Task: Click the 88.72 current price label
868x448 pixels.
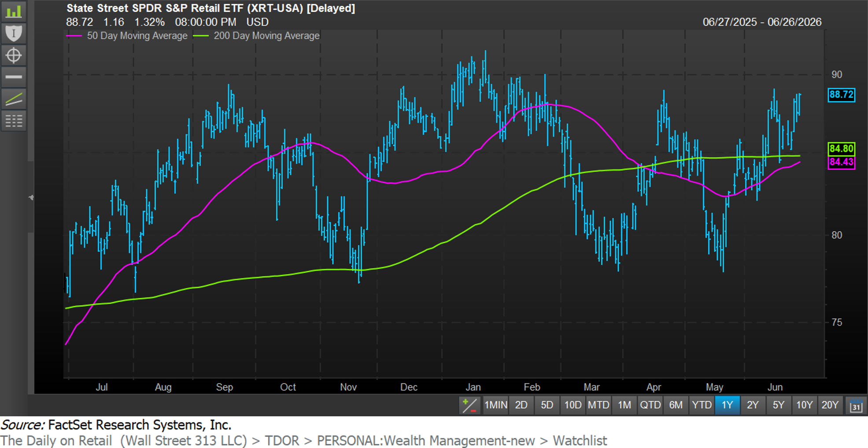Action: [x=841, y=95]
